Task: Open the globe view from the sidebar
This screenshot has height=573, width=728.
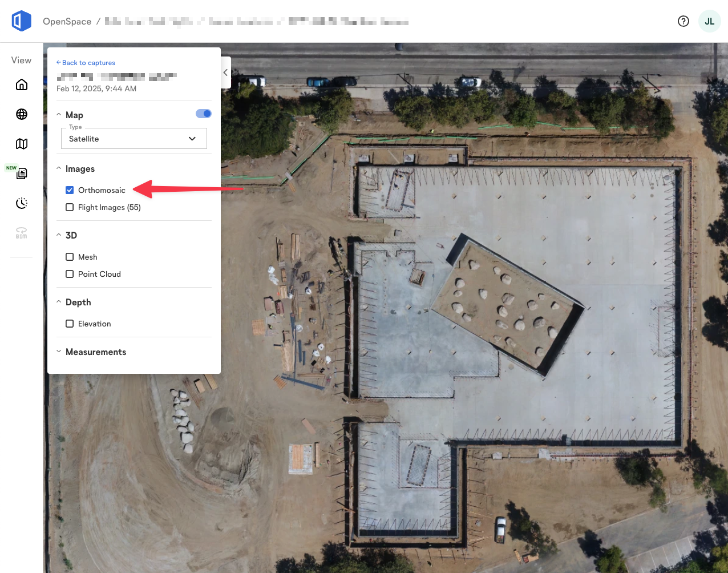Action: [21, 114]
